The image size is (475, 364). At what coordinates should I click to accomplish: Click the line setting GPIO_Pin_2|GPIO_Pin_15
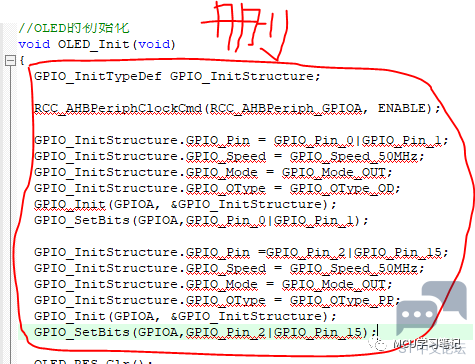[241, 253]
